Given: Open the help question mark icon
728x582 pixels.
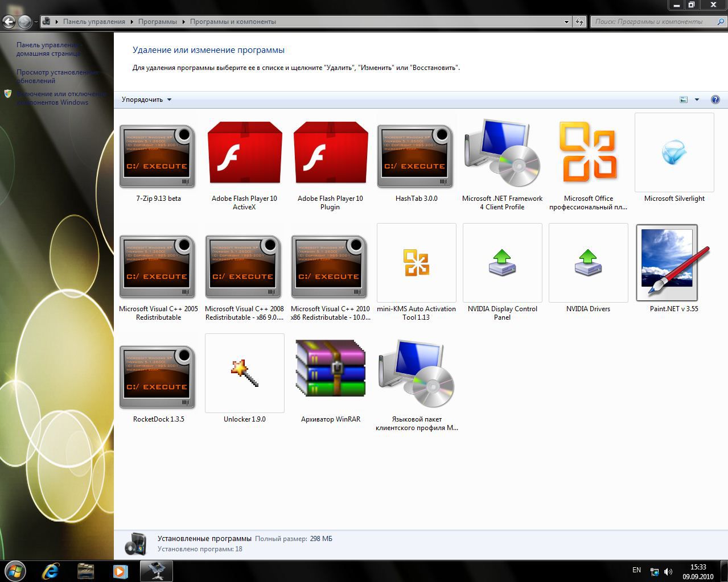Looking at the screenshot, I should click(x=715, y=100).
